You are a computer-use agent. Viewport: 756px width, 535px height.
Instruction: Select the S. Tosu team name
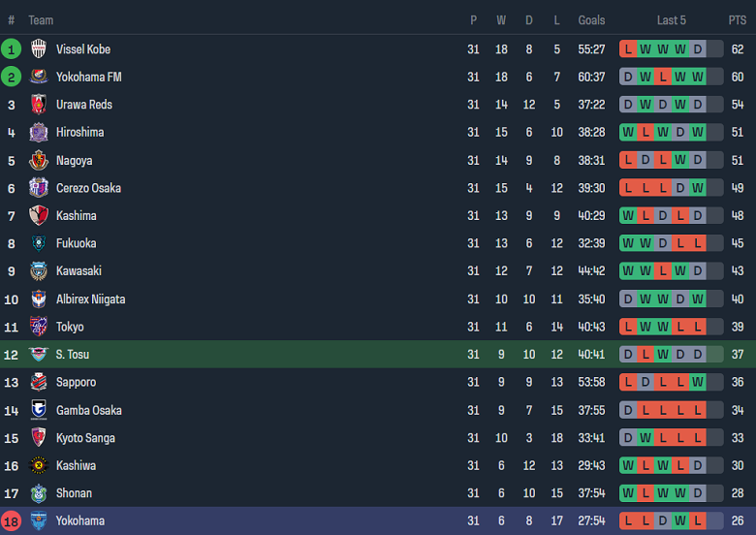pyautogui.click(x=73, y=355)
